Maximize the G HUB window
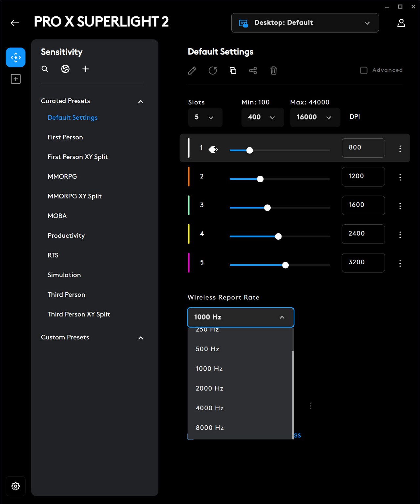 (x=400, y=7)
